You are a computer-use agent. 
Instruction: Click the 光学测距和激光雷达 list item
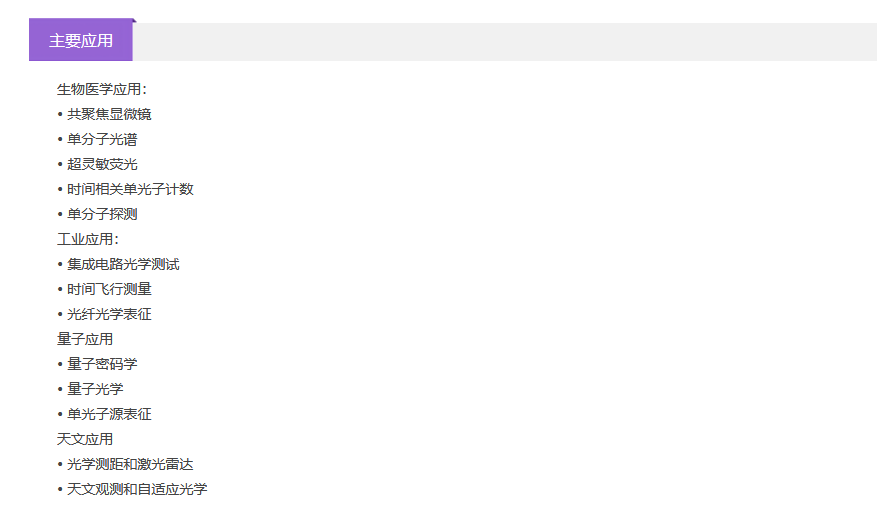(130, 464)
